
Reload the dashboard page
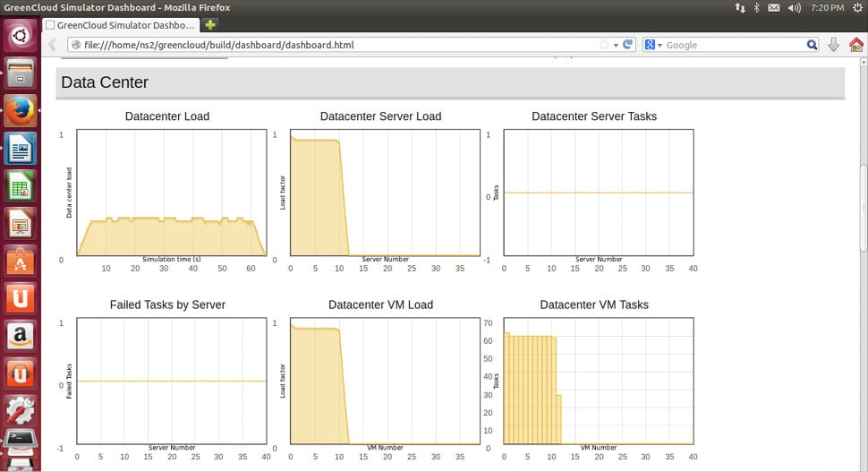coord(628,45)
